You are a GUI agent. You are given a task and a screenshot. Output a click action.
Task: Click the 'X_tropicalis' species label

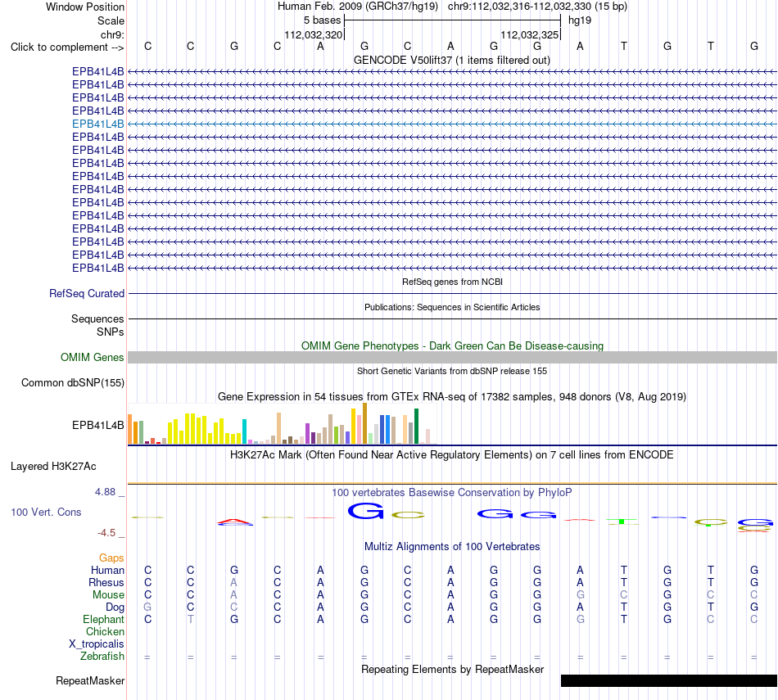[97, 644]
